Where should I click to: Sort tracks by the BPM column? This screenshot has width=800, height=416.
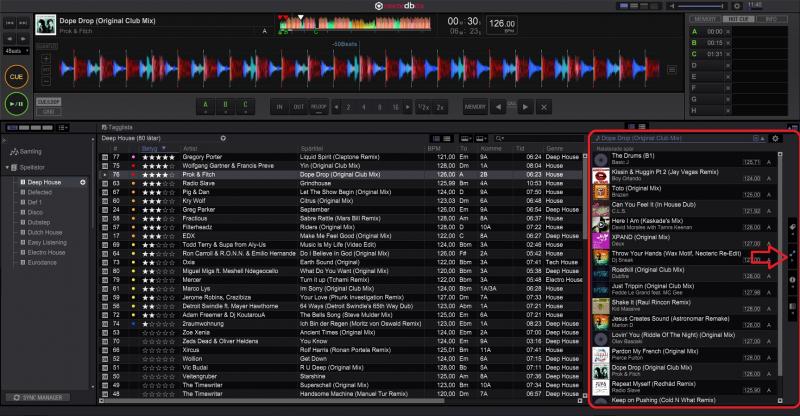tap(434, 149)
